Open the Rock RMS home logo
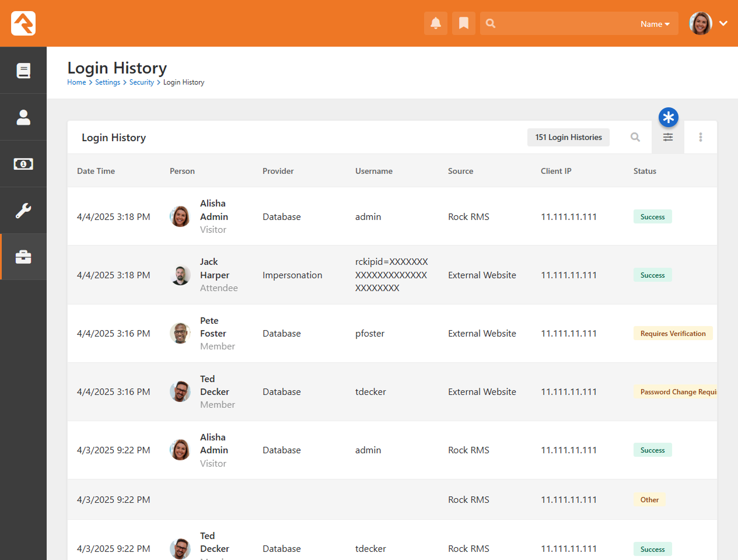The height and width of the screenshot is (560, 738). pos(23,23)
